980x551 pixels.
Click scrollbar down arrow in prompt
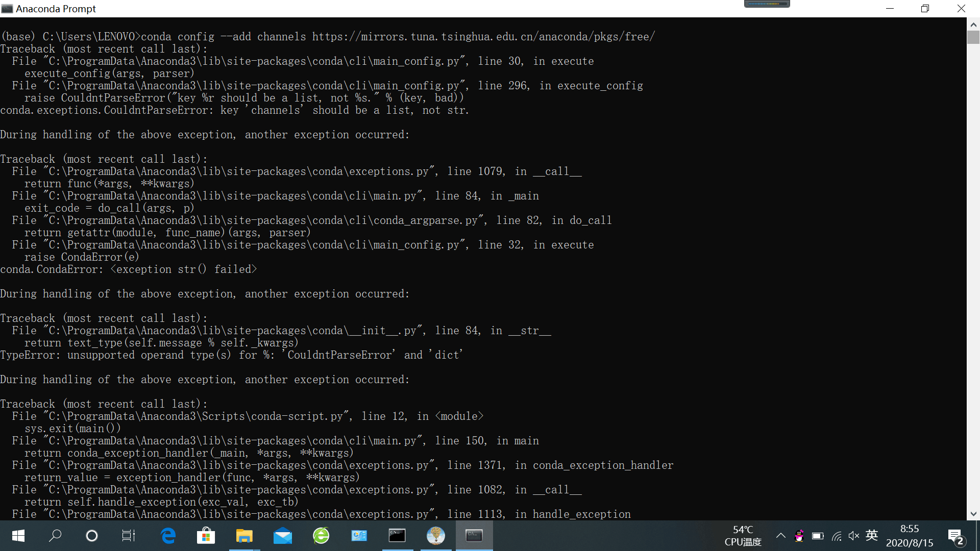point(973,514)
